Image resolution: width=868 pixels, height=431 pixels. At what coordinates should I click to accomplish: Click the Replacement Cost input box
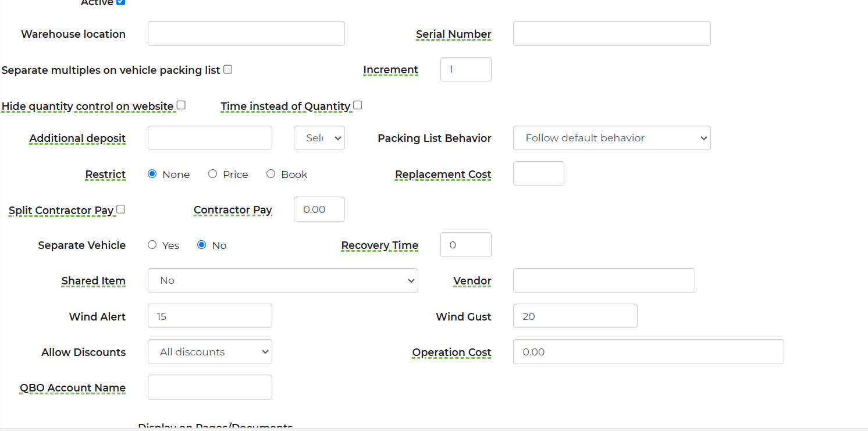[538, 173]
